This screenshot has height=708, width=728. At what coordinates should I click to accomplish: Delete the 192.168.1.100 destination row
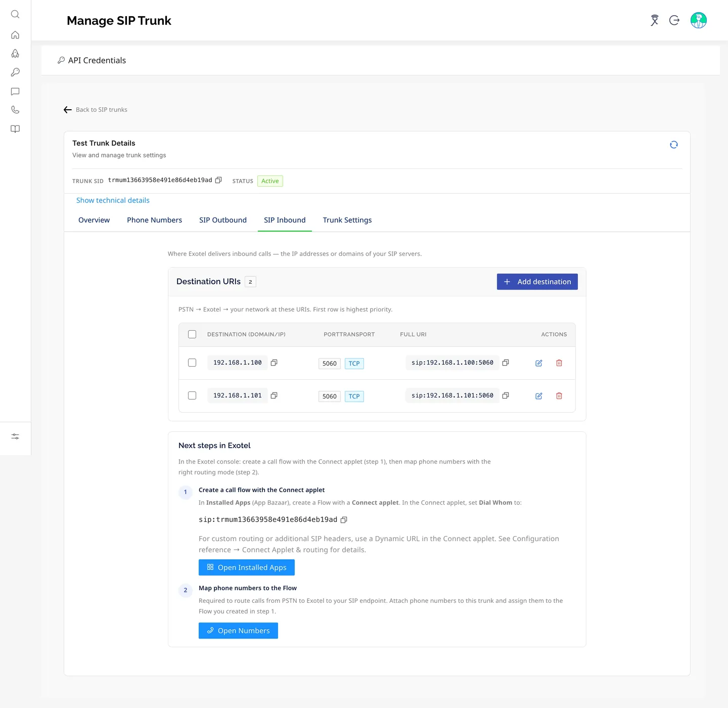click(559, 363)
